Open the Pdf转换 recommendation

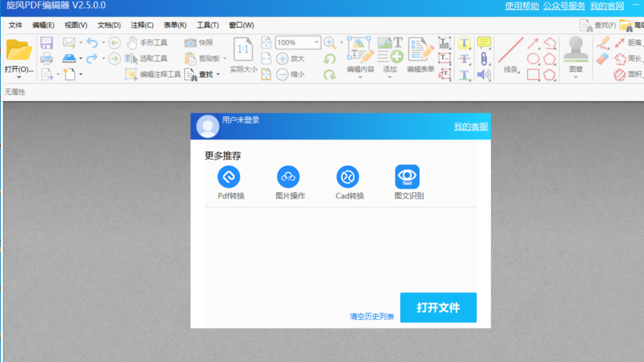(230, 183)
